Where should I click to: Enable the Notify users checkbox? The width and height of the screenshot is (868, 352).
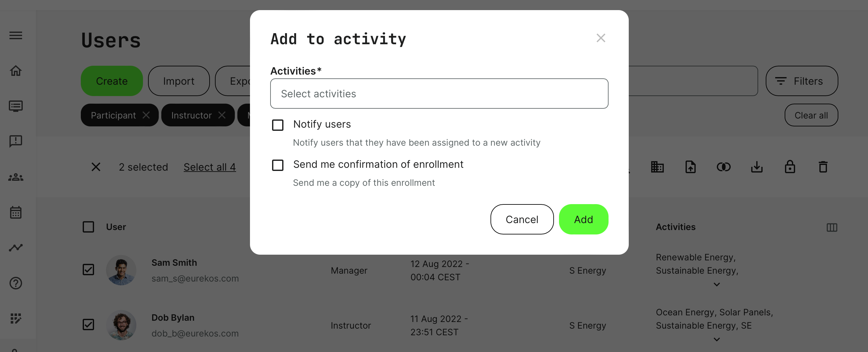tap(278, 125)
